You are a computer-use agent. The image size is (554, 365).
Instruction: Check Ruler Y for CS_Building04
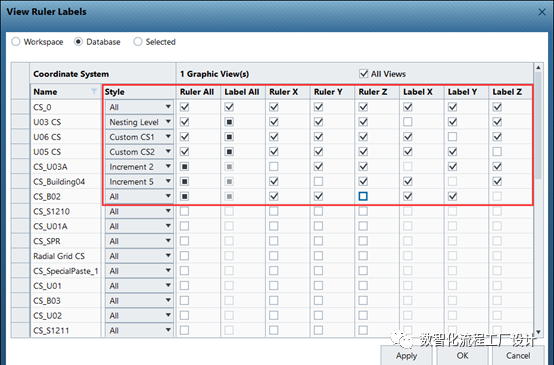pyautogui.click(x=318, y=181)
